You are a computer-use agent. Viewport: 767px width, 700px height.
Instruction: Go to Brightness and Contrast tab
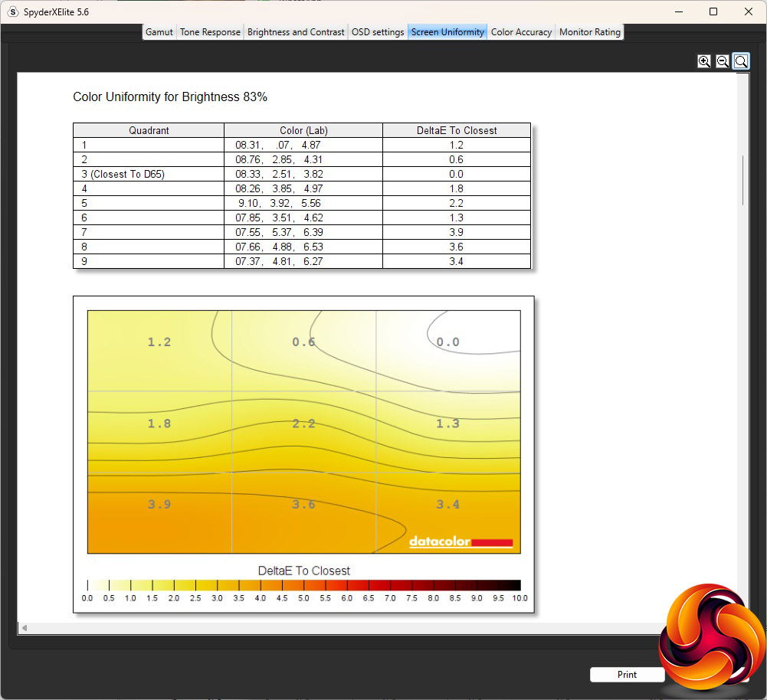pyautogui.click(x=296, y=31)
